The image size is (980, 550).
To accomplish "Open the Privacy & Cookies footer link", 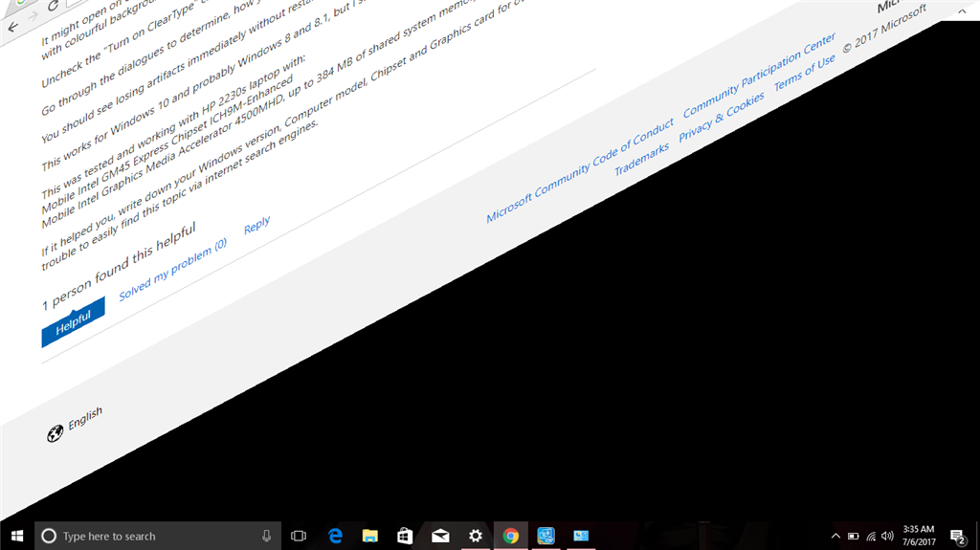I will coord(722,117).
